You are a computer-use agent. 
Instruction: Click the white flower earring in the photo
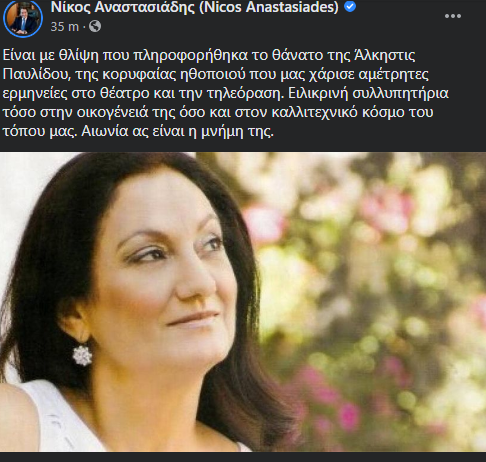pyautogui.click(x=82, y=355)
